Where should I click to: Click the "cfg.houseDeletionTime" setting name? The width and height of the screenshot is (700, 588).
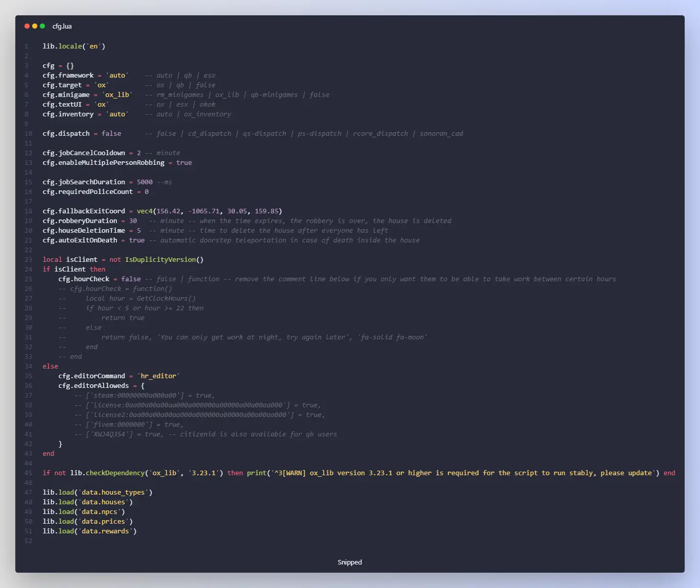point(84,230)
